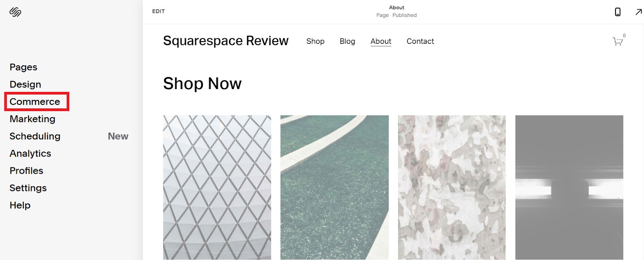Open the Pages menu
Viewport: 644px width, 260px height.
[x=23, y=67]
